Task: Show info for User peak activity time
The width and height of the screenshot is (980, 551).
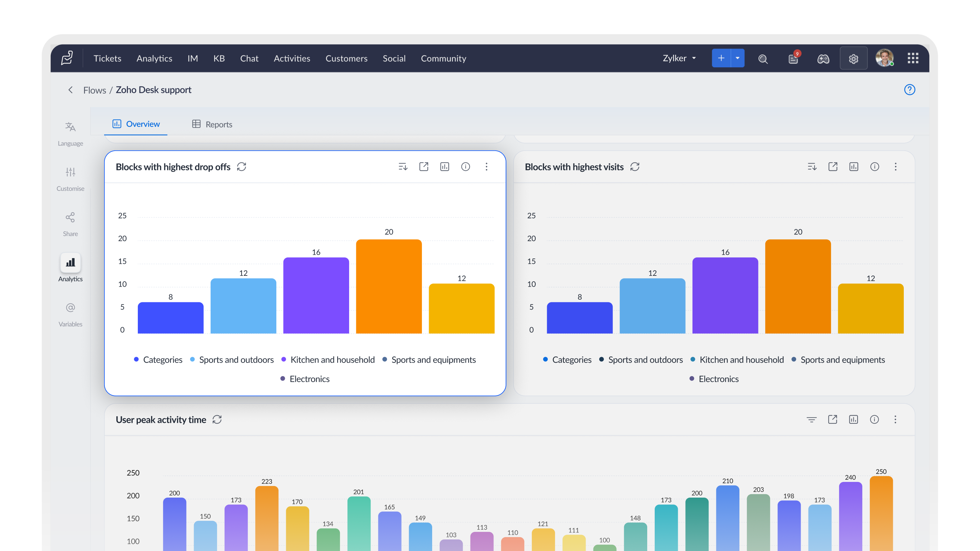Action: [x=874, y=419]
